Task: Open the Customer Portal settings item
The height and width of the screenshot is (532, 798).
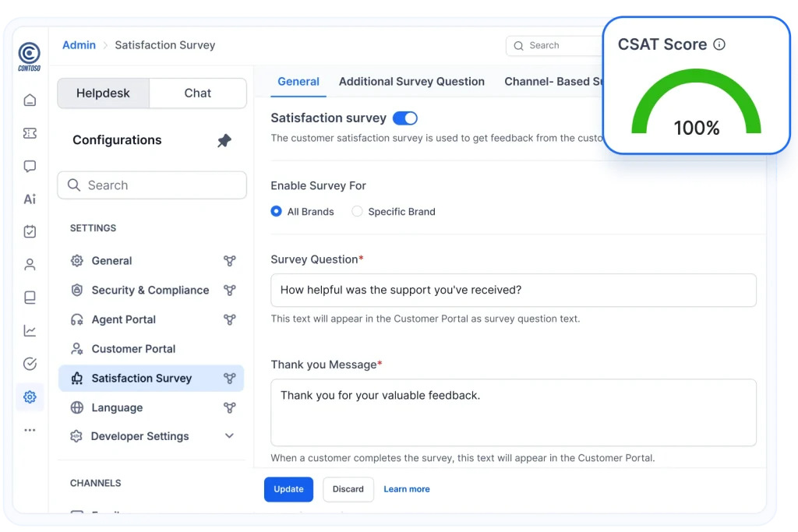Action: 151,349
